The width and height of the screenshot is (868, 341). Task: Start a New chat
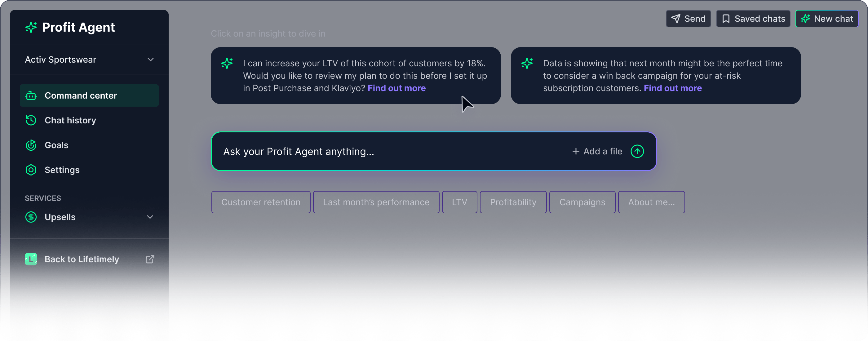(826, 19)
